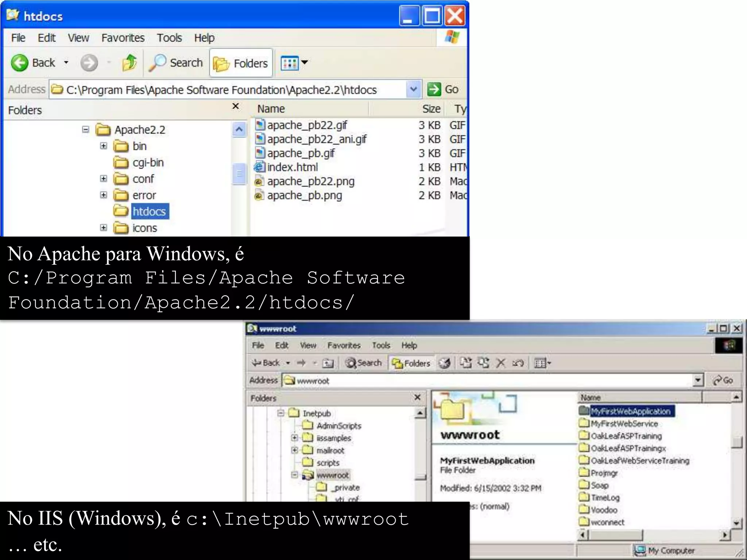Click the Up folder icon in wwwroot window
This screenshot has width=747, height=560.
pyautogui.click(x=328, y=363)
